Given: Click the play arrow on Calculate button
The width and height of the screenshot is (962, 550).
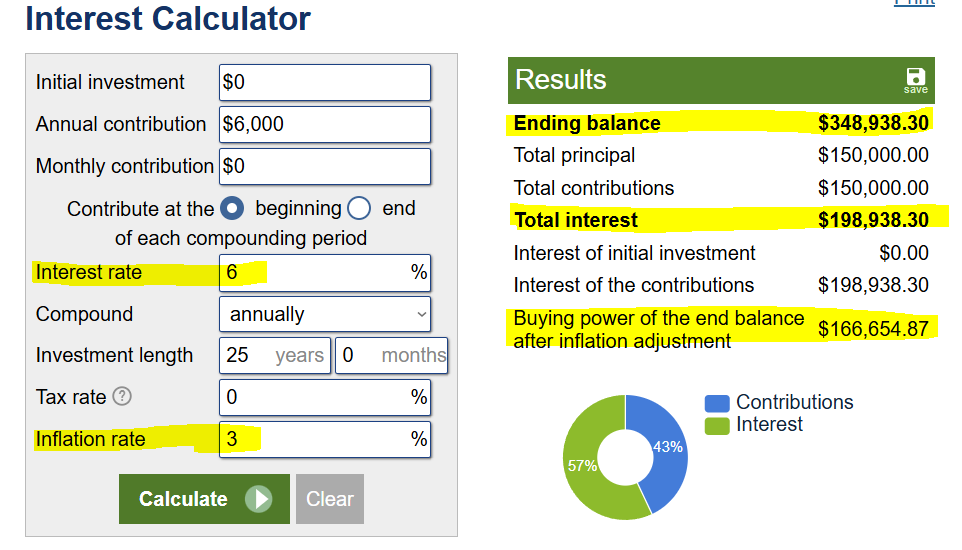Looking at the screenshot, I should tap(258, 499).
